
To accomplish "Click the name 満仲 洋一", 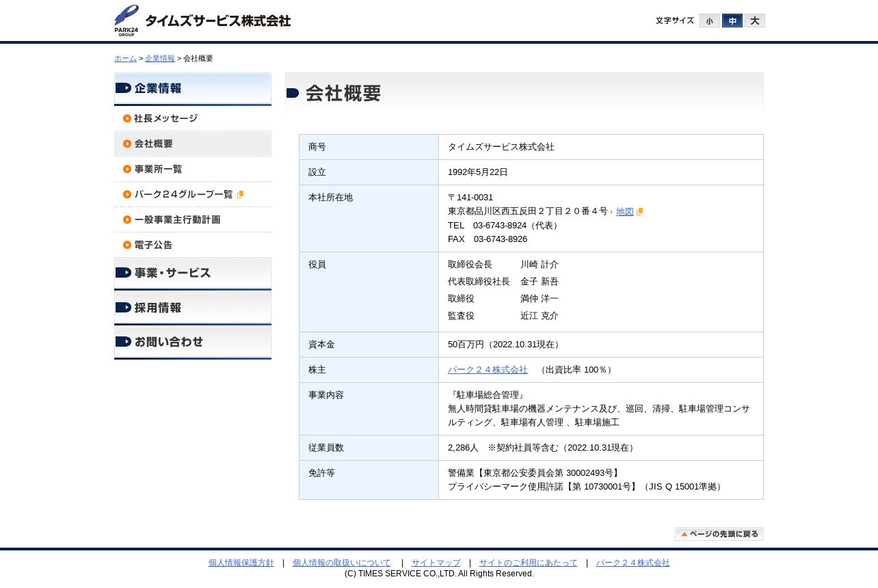I will [x=540, y=299].
